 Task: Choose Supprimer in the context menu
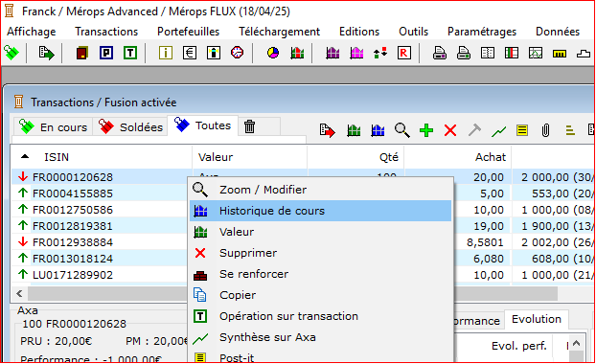320,253
